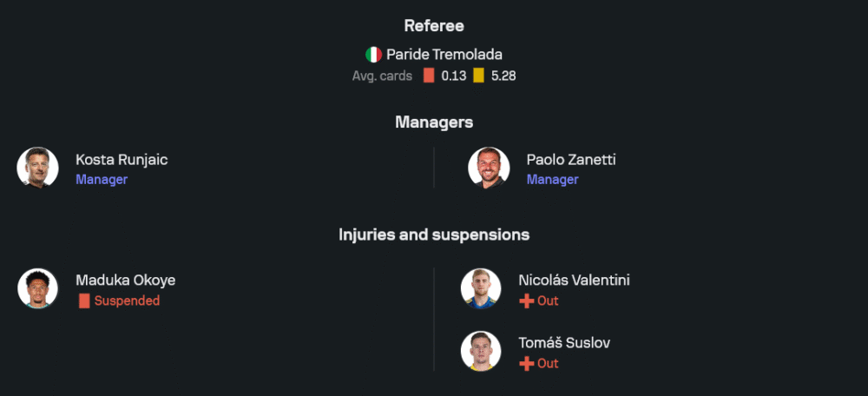The image size is (868, 396).
Task: Click the Suspended status text for Okoye
Action: 127,300
